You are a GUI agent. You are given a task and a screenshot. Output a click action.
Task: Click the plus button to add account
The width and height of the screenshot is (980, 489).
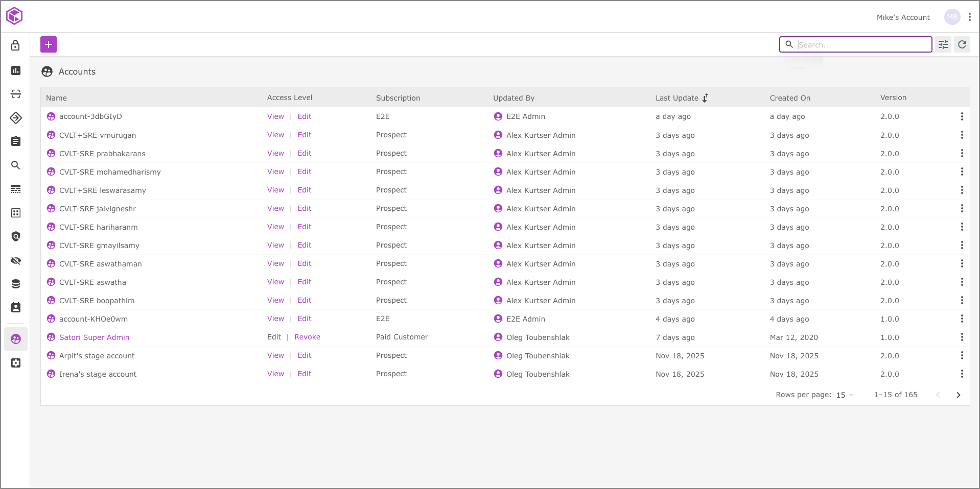click(49, 45)
